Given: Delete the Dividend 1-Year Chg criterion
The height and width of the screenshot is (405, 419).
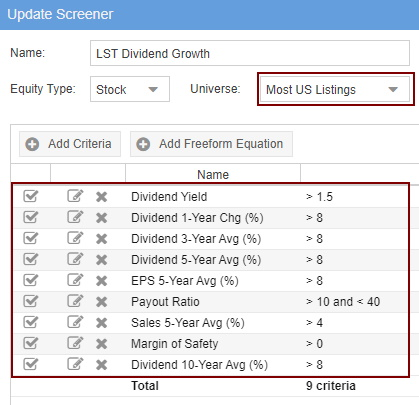Looking at the screenshot, I should 101,218.
